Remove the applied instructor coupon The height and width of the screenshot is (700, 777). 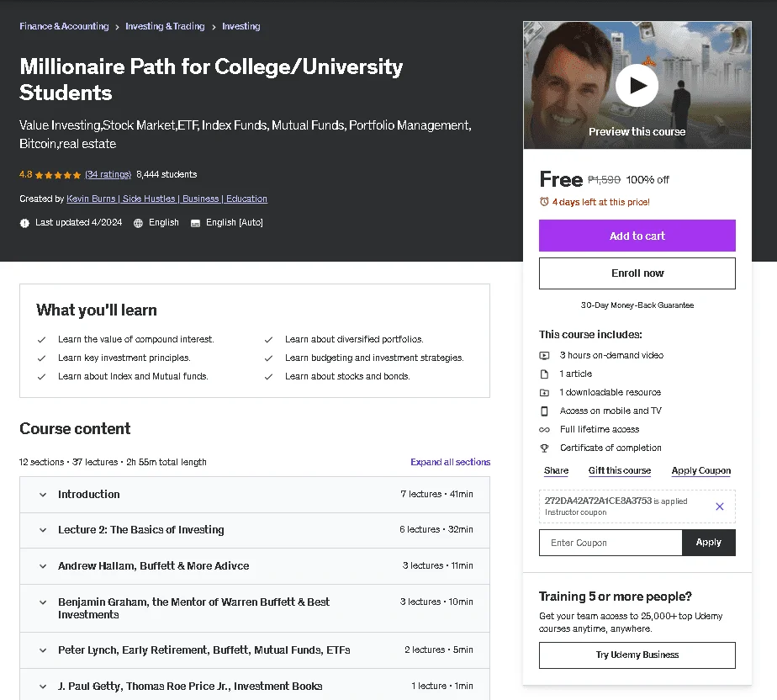pyautogui.click(x=720, y=506)
